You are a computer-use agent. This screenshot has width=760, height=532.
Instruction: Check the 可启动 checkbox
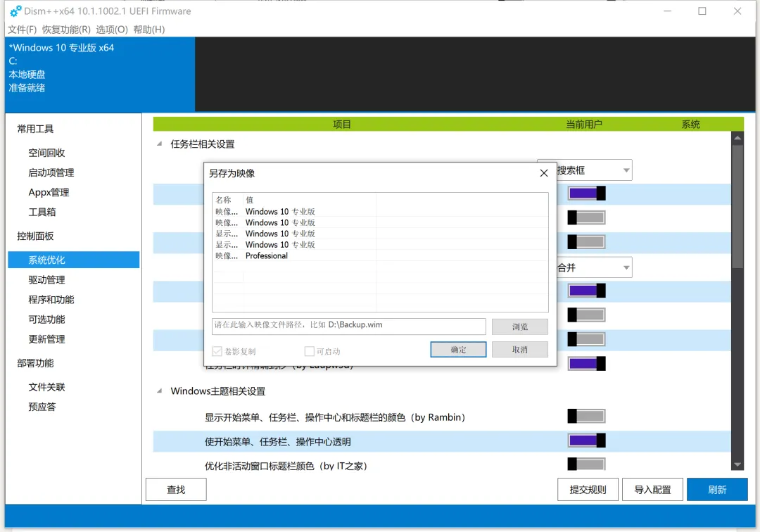[309, 351]
